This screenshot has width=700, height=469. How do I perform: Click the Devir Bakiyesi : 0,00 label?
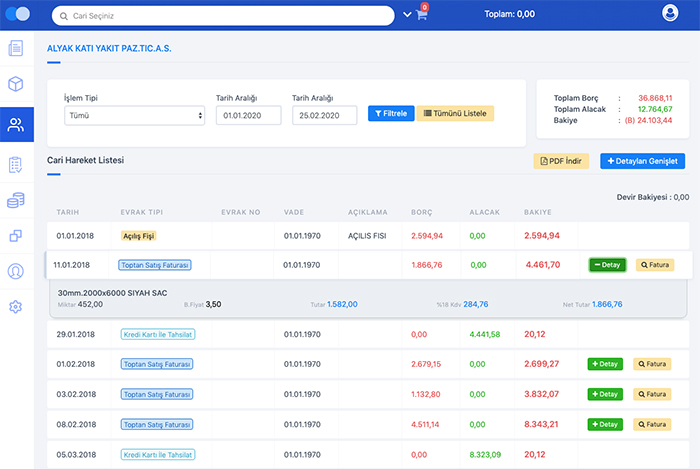coord(653,197)
